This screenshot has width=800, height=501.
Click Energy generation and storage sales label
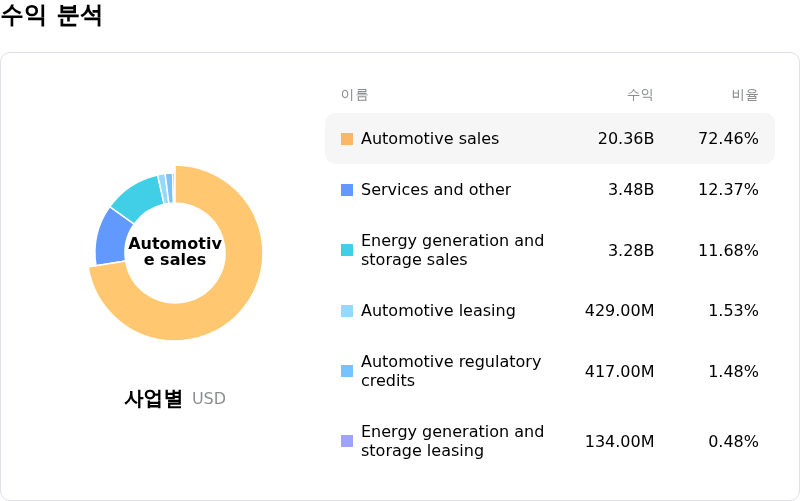coord(452,250)
